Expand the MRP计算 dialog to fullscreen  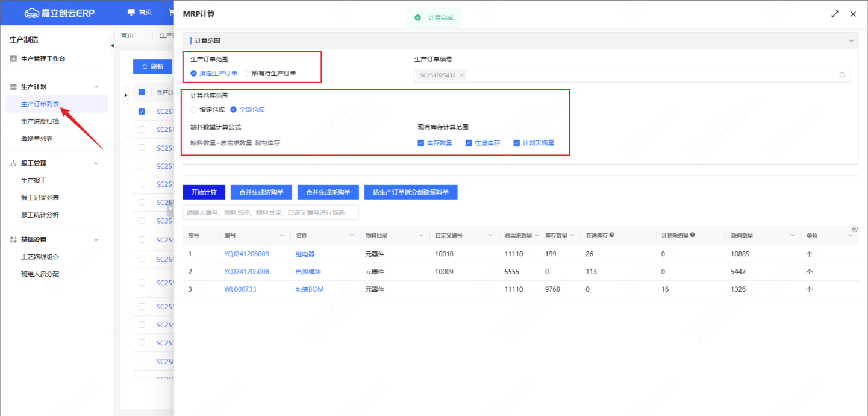point(835,14)
